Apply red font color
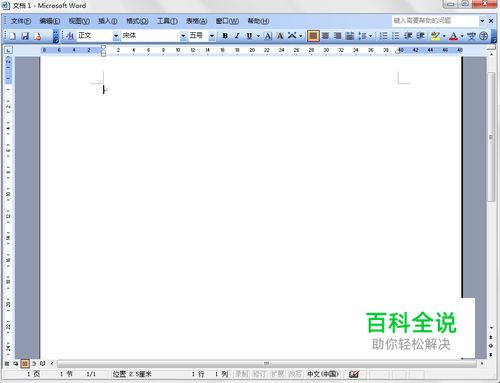Screen dimensions: 500x383 453,36
